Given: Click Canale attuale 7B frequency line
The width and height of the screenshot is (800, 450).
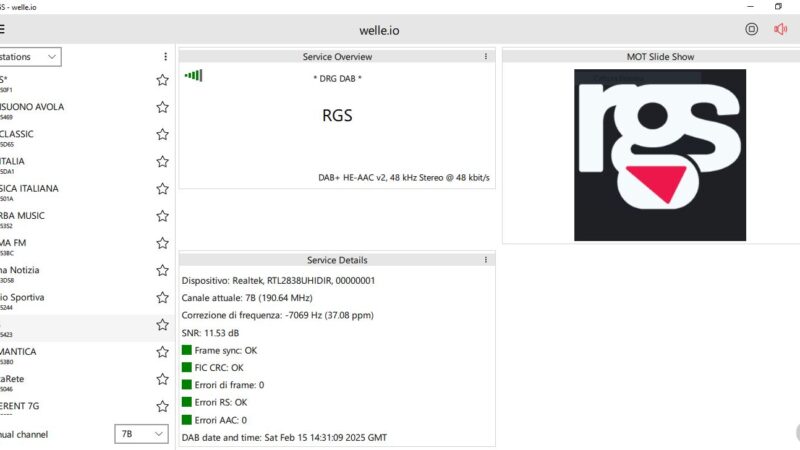Looking at the screenshot, I should [247, 298].
